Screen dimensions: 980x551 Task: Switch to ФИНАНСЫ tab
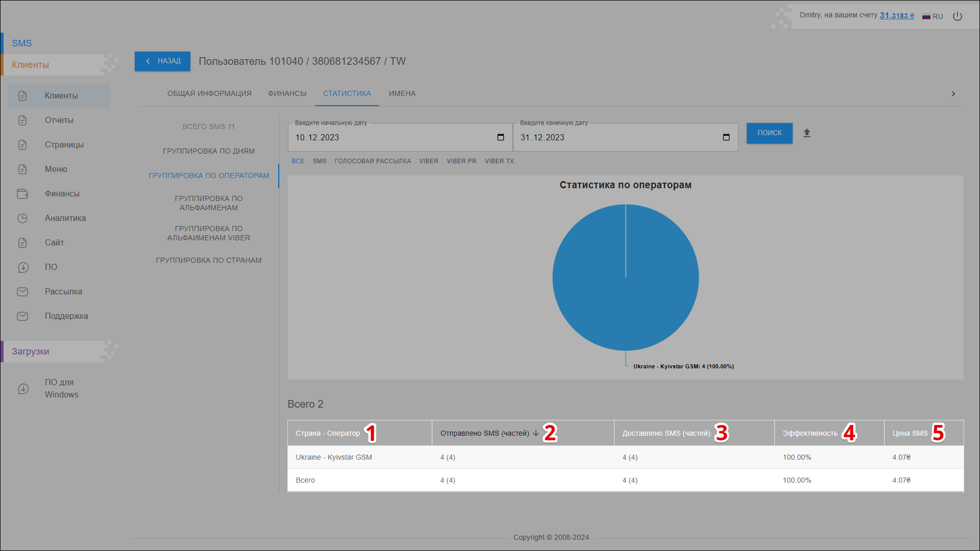point(287,93)
